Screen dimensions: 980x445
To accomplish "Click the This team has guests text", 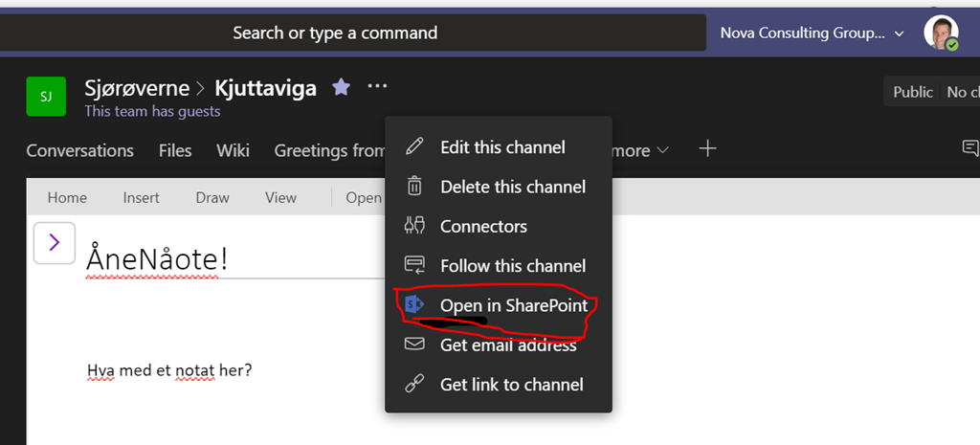I will tap(152, 112).
